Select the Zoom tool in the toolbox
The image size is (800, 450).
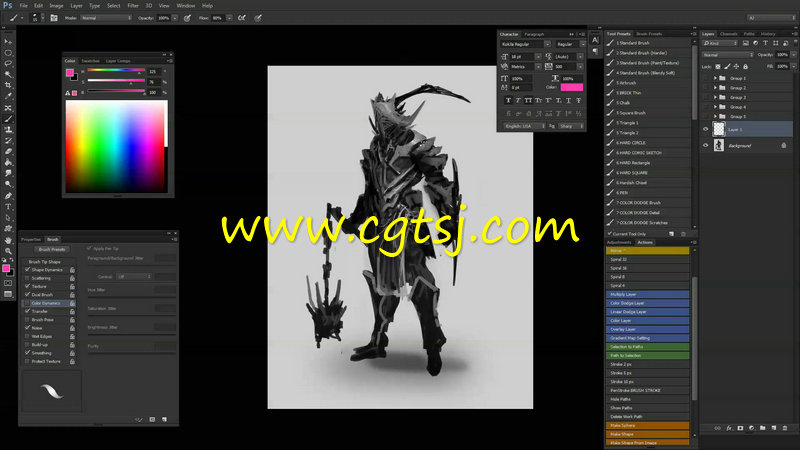coord(8,251)
